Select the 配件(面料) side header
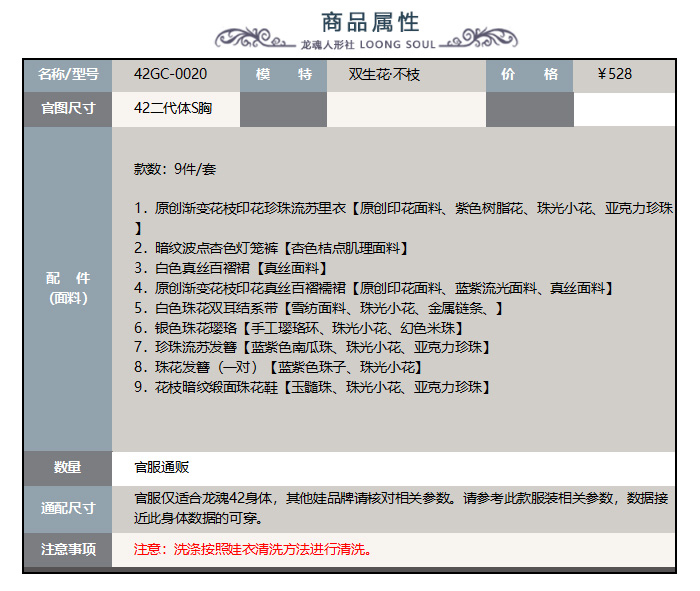Image resolution: width=700 pixels, height=591 pixels. (68, 288)
